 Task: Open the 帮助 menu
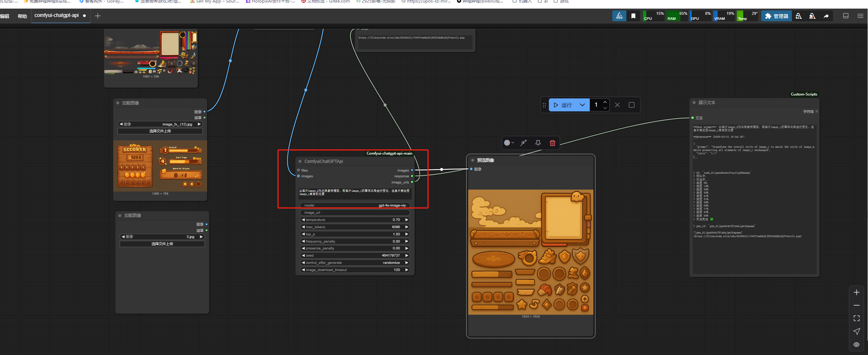click(x=22, y=16)
